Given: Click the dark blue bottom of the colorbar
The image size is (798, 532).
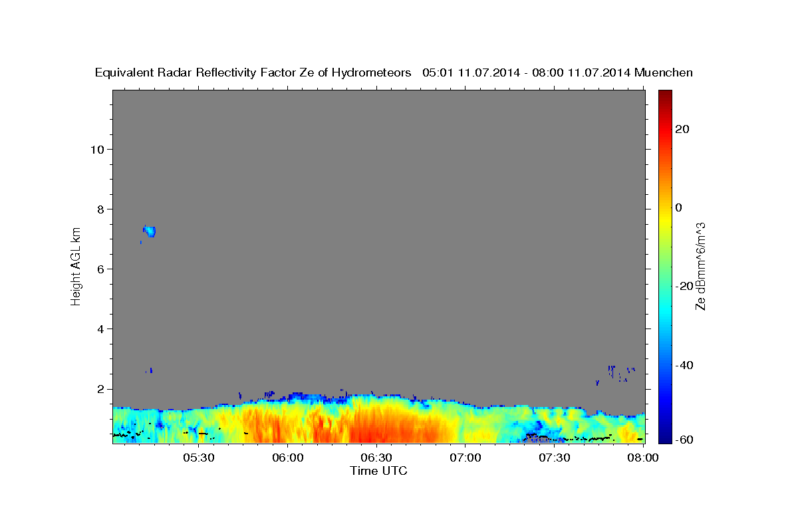Looking at the screenshot, I should click(665, 436).
